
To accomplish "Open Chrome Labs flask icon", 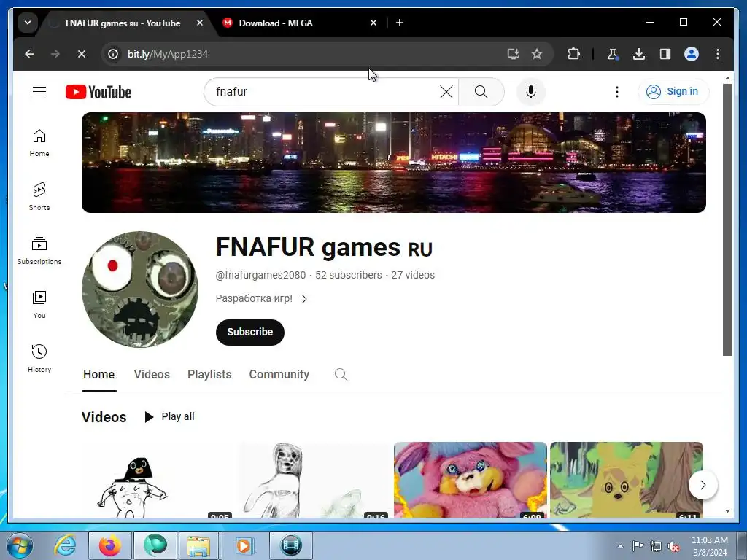I will (x=613, y=54).
